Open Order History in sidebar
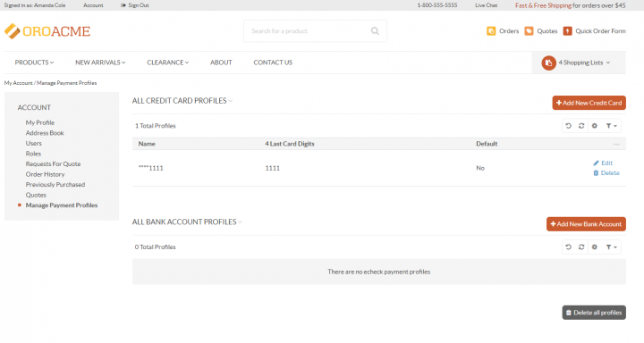 tap(46, 174)
